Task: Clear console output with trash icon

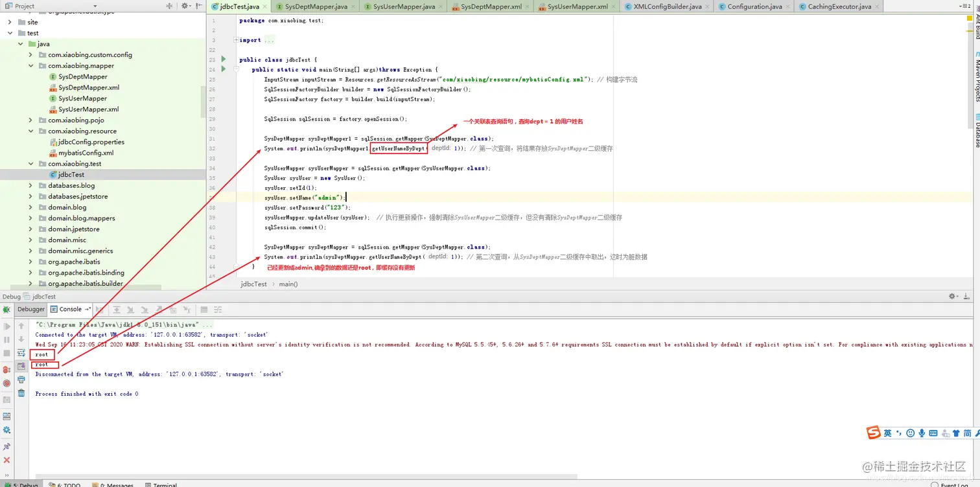Action: 21,393
